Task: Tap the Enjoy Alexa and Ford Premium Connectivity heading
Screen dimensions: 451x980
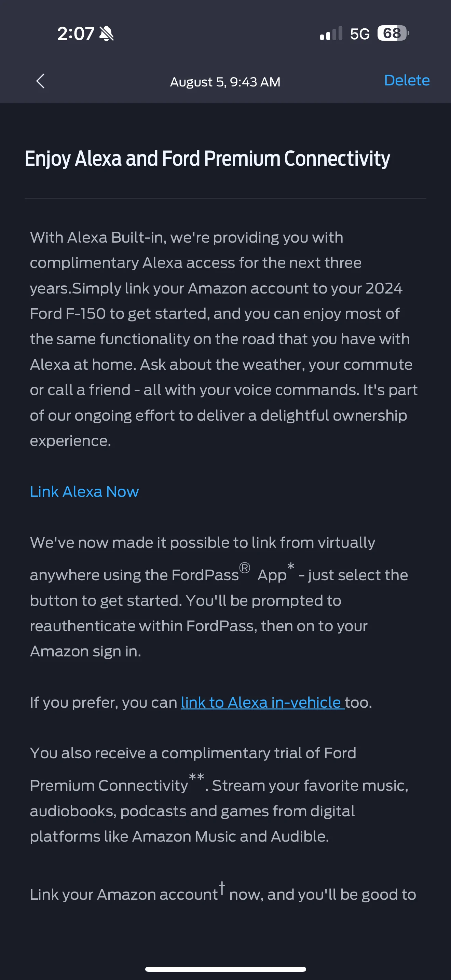Action: point(207,159)
